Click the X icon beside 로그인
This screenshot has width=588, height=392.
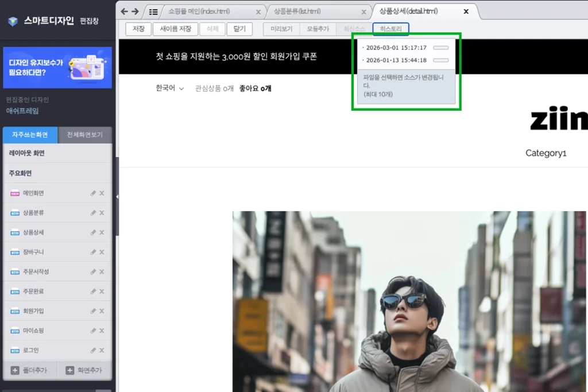tap(102, 351)
